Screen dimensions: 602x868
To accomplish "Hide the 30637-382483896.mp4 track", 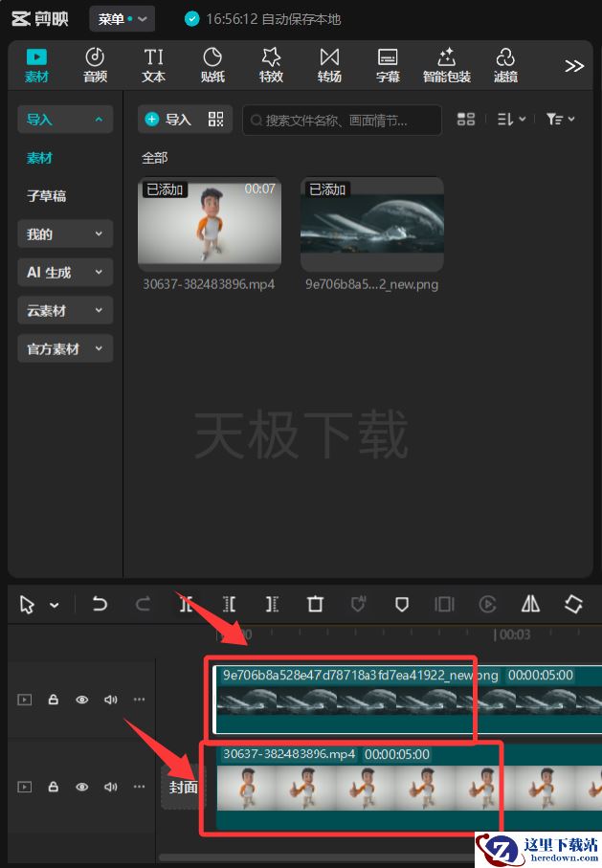I will click(82, 787).
